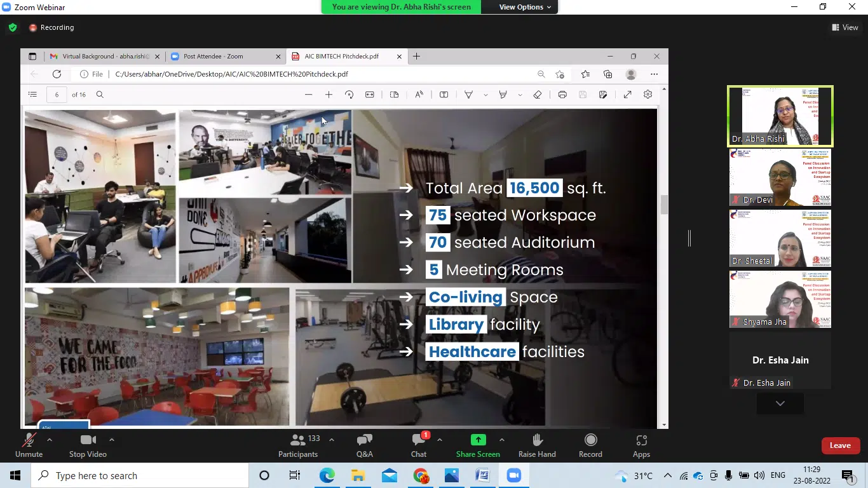Open the Participants list

(298, 445)
